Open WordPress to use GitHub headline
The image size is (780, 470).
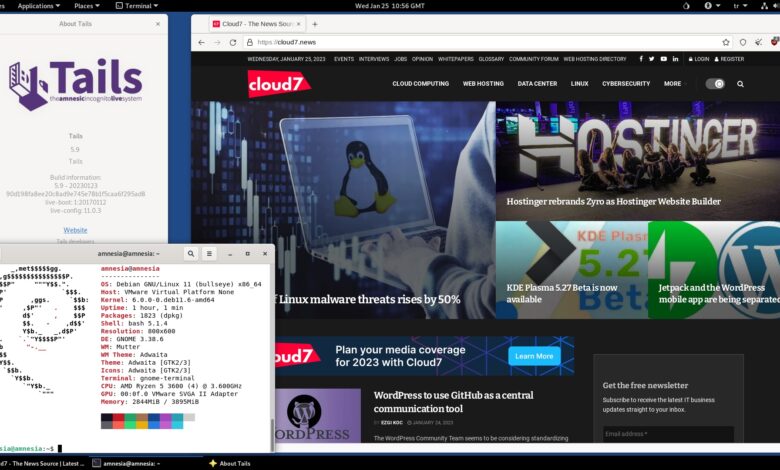tap(453, 402)
